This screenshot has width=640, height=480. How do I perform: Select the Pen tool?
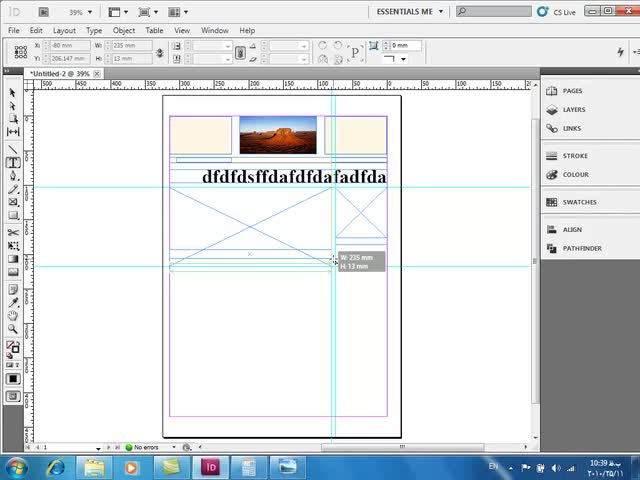coord(13,176)
